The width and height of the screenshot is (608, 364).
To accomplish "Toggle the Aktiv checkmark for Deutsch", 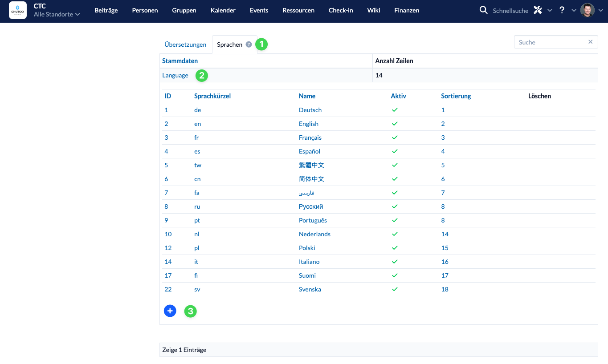I will (x=394, y=110).
